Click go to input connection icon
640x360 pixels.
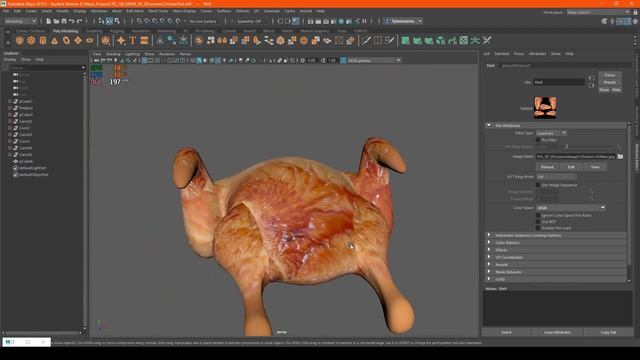591,78
